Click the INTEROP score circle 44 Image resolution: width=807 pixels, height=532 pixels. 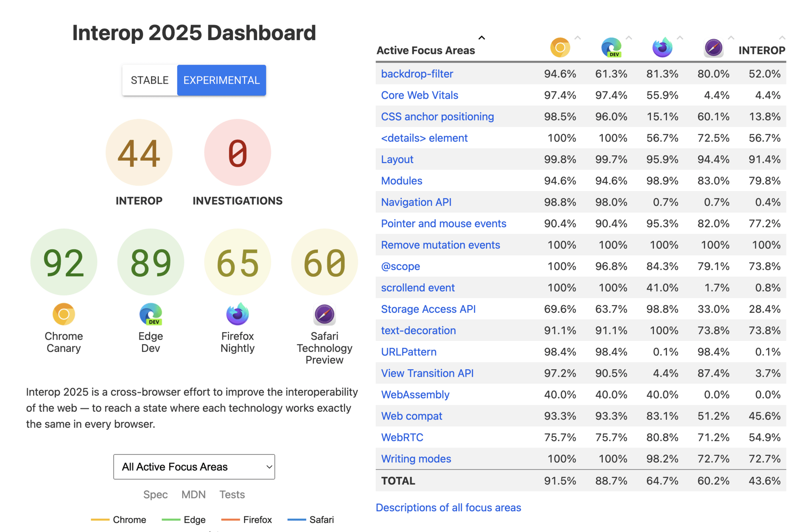(x=139, y=153)
